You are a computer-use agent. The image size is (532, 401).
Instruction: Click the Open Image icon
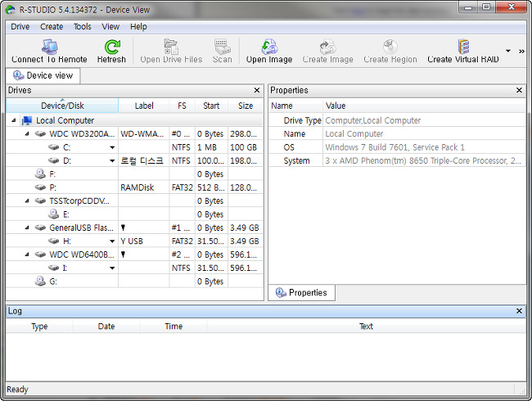coord(269,47)
